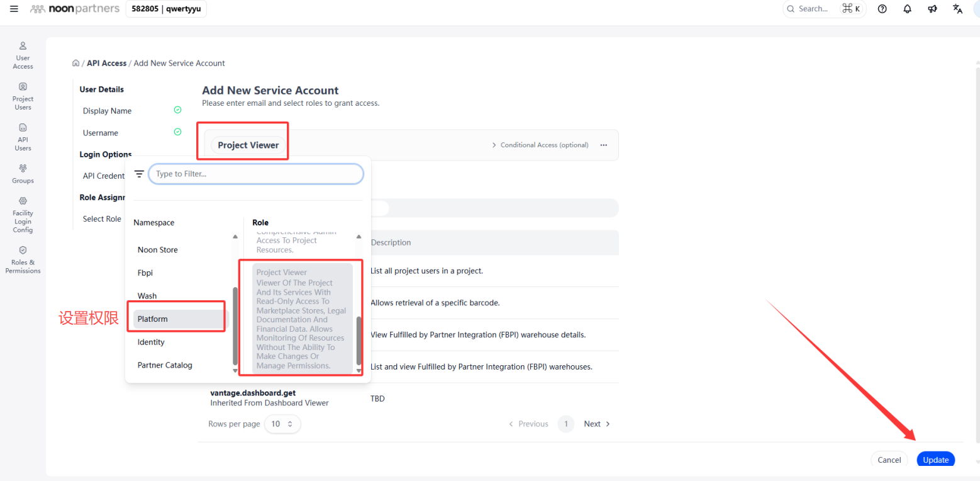Choose the Project Viewer role option in list
The image size is (980, 481).
(x=303, y=319)
